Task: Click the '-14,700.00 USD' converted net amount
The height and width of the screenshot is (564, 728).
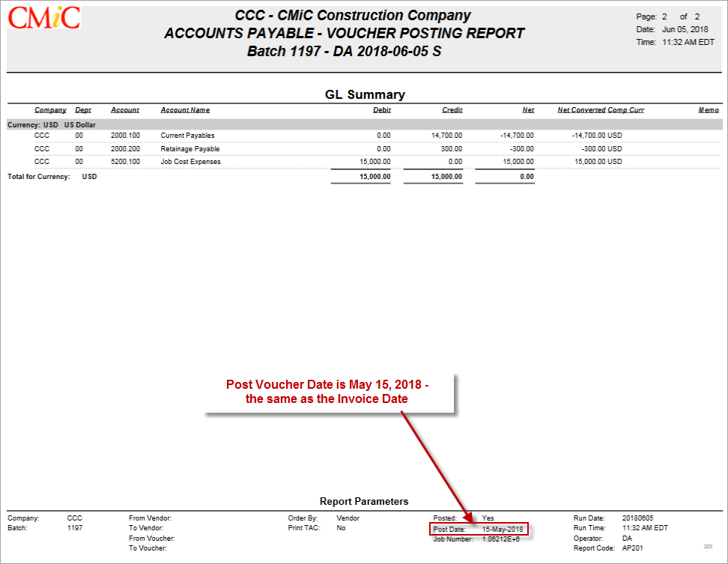Action: [597, 136]
